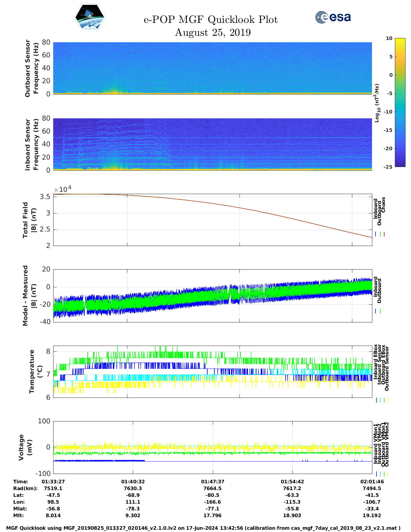Click the 'e-POP MGF Quicklook Plot' title
The width and height of the screenshot is (411, 532).
click(x=210, y=20)
